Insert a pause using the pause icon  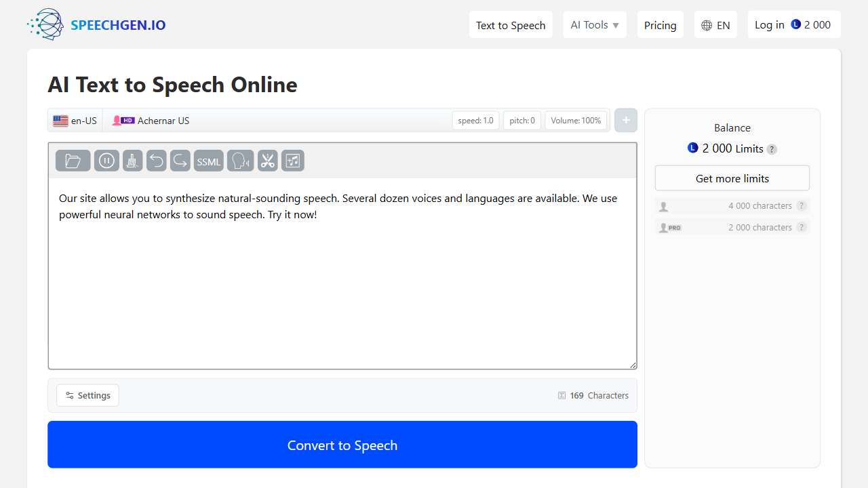coord(106,160)
